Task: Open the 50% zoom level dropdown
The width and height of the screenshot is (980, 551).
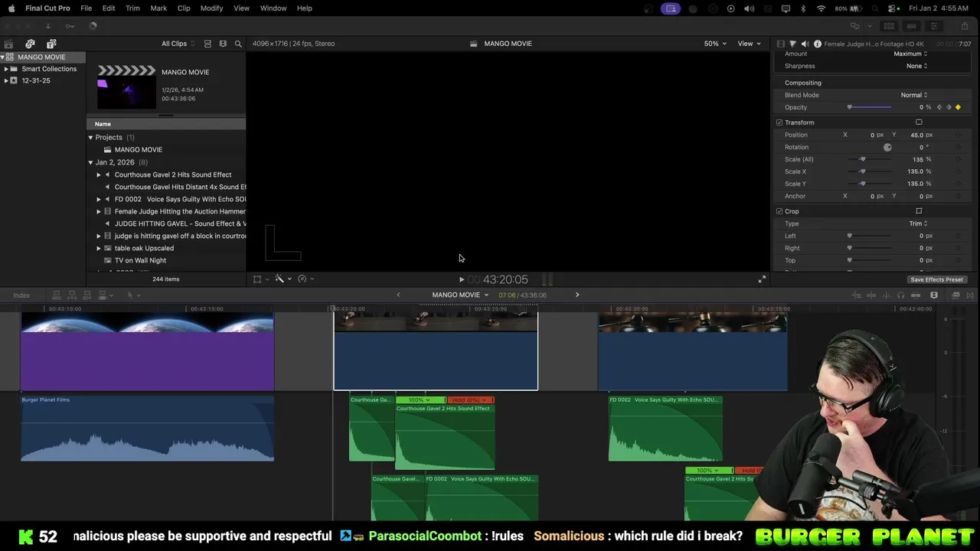Action: pyautogui.click(x=715, y=44)
